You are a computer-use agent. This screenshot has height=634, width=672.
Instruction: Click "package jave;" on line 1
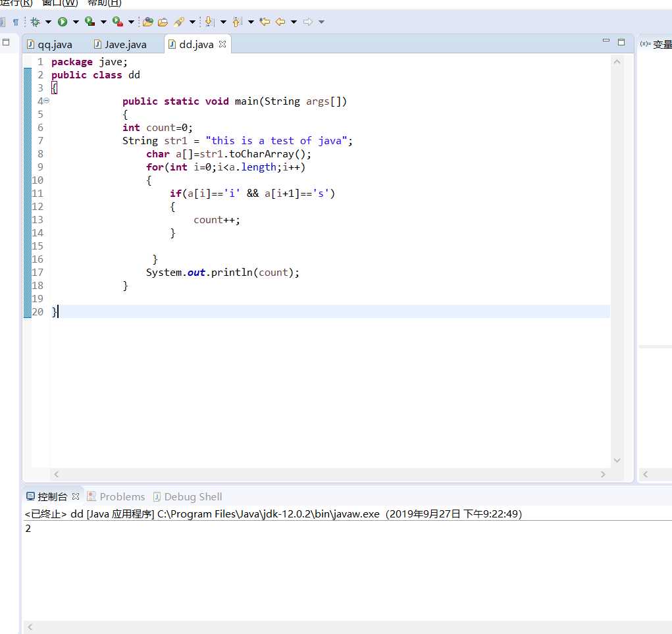pyautogui.click(x=90, y=62)
